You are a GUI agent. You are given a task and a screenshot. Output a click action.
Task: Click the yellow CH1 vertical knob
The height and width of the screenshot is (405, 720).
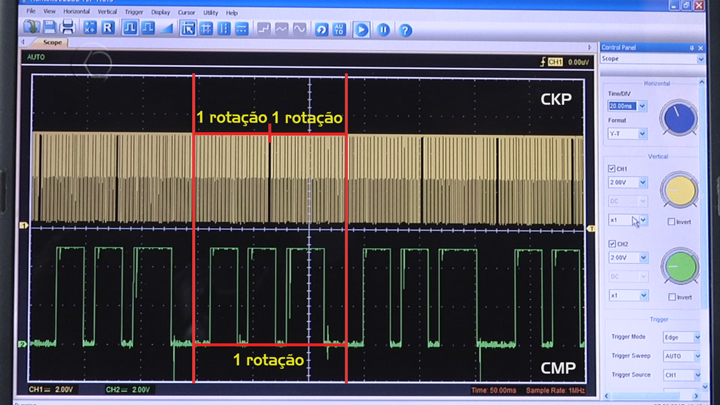click(x=679, y=190)
